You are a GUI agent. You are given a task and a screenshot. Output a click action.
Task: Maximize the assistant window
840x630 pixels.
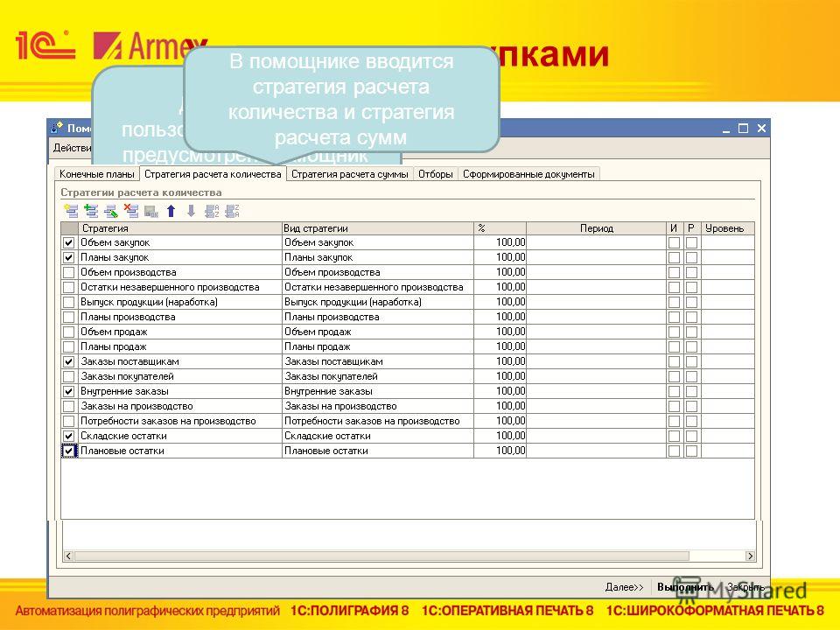click(x=743, y=129)
